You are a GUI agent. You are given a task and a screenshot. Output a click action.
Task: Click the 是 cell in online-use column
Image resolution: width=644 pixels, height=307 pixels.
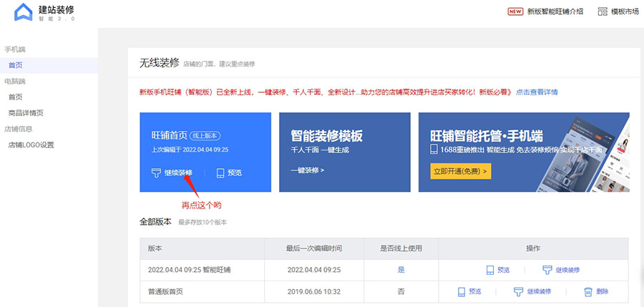tap(401, 270)
